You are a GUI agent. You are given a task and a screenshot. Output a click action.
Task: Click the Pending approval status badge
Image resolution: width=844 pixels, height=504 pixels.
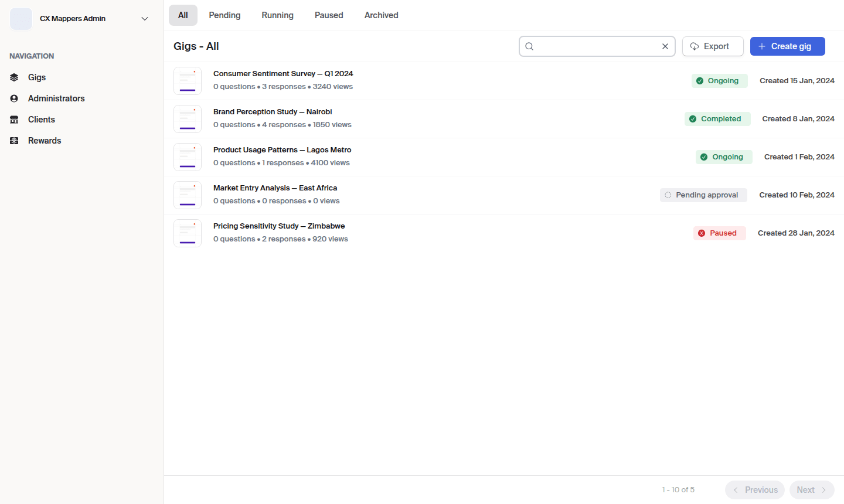pyautogui.click(x=703, y=195)
